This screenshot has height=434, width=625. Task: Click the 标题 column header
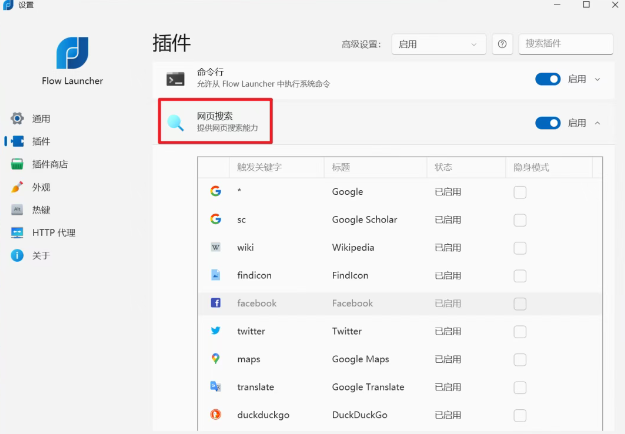click(375, 167)
